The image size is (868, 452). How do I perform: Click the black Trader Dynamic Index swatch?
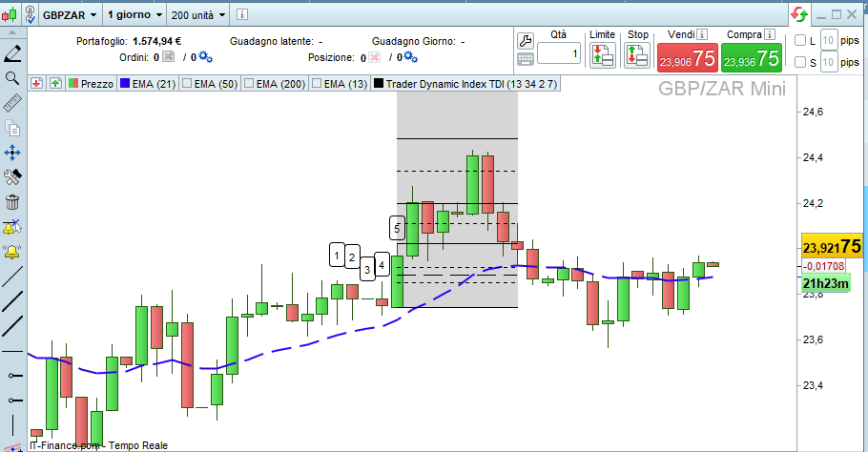click(379, 84)
